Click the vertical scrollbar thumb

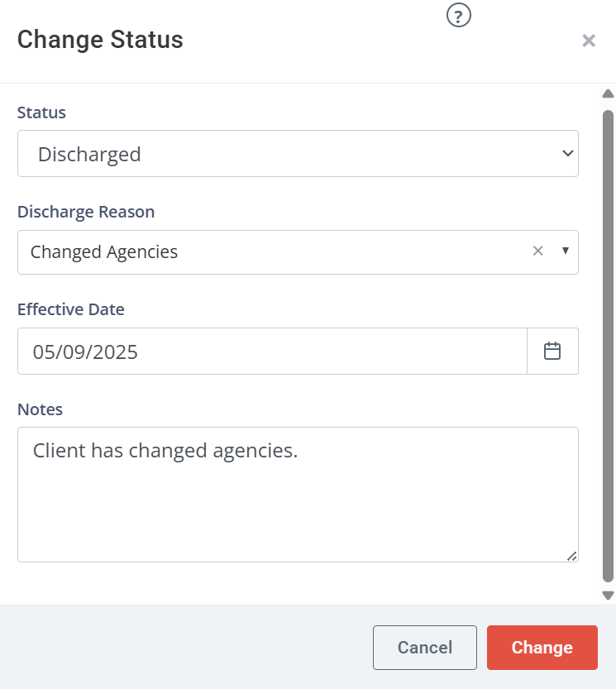[x=608, y=346]
